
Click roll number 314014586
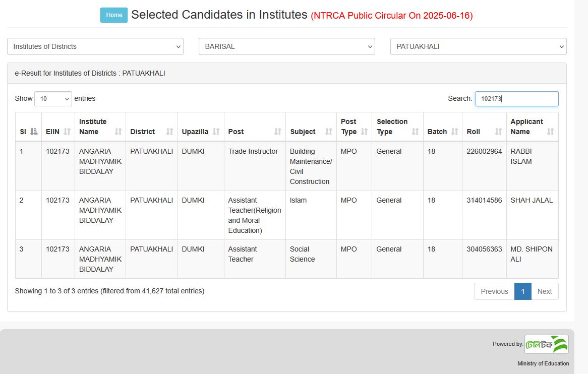click(x=484, y=200)
